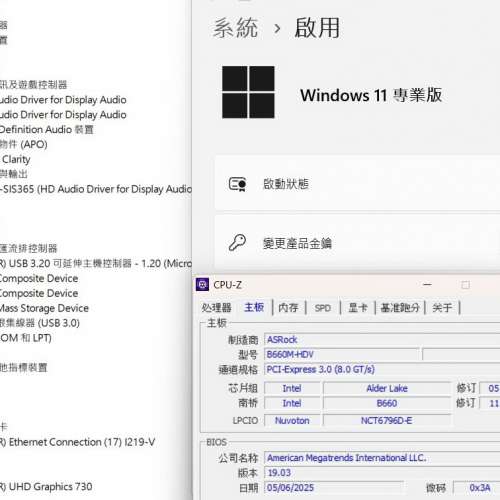The width and height of the screenshot is (500, 500).
Task: Select the Definition Audio 裝置 entry
Action: coord(47,129)
